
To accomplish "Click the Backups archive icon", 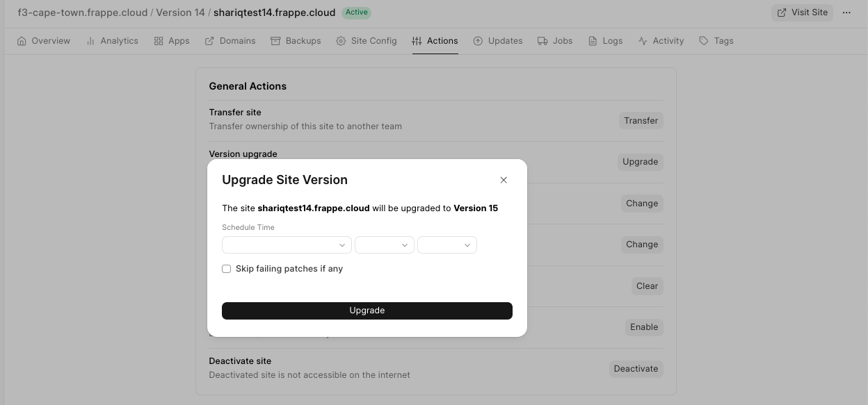I will click(275, 41).
